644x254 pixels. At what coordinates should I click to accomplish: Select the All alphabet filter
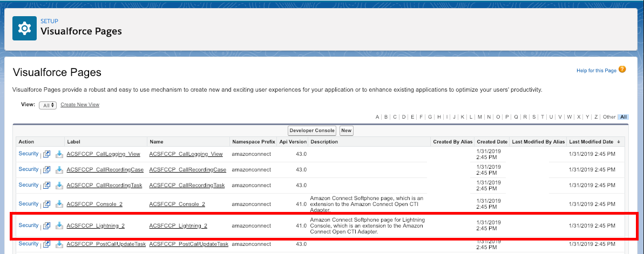click(x=623, y=117)
